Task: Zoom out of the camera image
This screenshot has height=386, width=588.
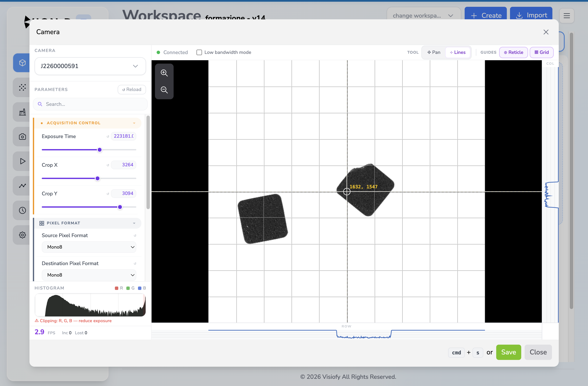Action: (x=164, y=90)
